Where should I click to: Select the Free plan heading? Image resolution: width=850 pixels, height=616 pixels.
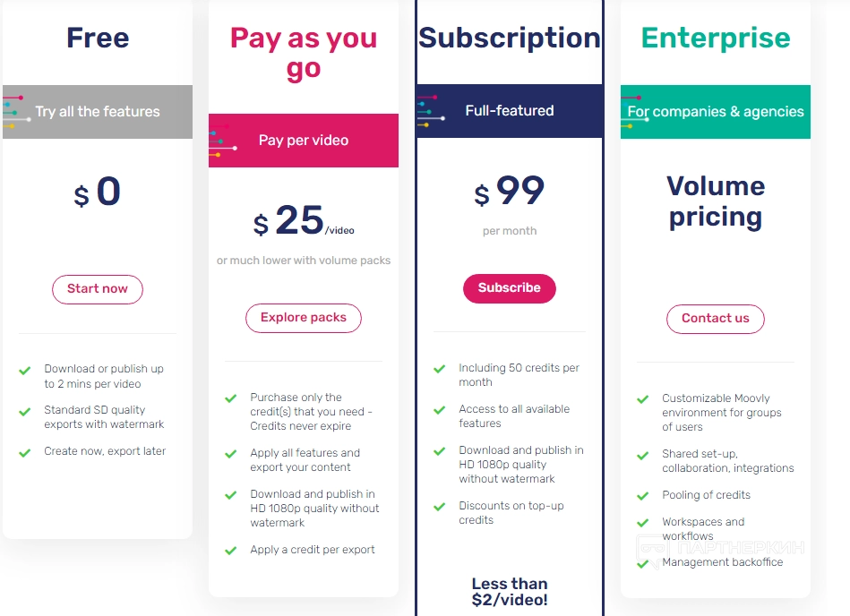98,38
